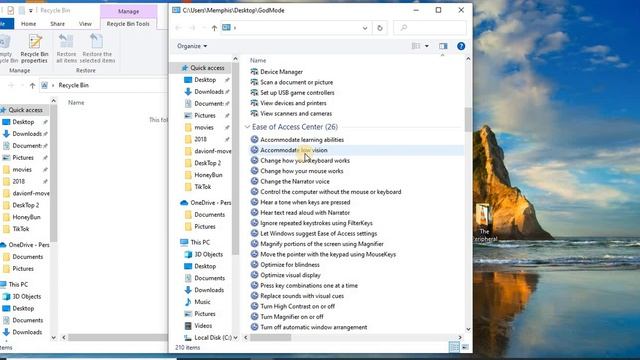Click Turn High Contrast on or off icon
Screen dimensions: 640x360
coord(254,306)
